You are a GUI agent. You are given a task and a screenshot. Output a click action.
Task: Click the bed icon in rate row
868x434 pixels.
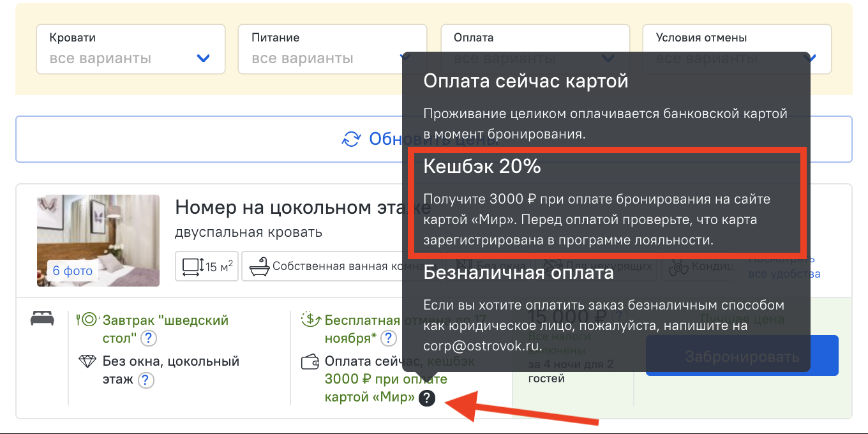click(x=42, y=318)
